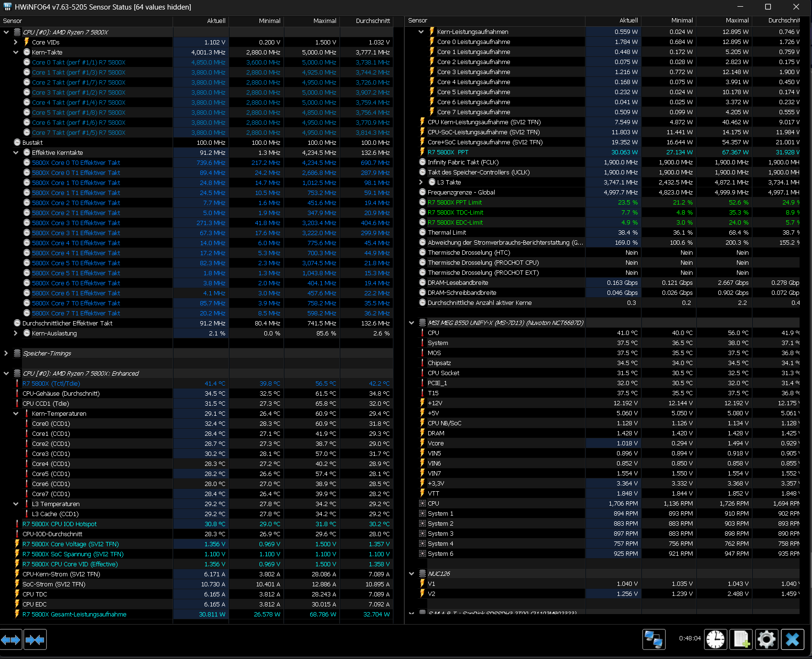Select the Frequenzgrenze - Global row
Image resolution: width=812 pixels, height=659 pixels.
(602, 192)
